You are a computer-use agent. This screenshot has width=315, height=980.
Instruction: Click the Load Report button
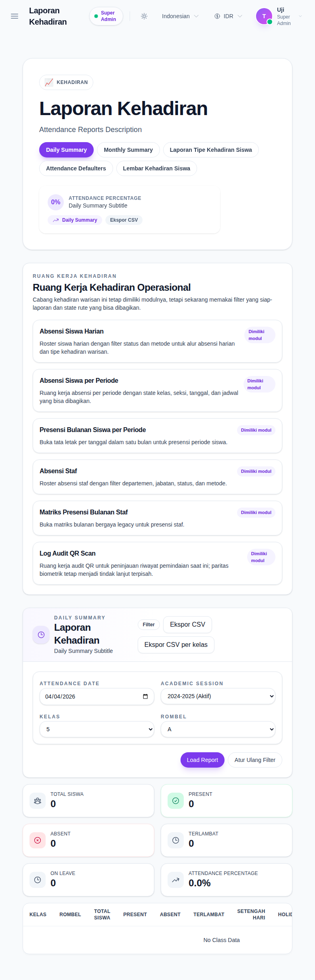click(x=202, y=760)
